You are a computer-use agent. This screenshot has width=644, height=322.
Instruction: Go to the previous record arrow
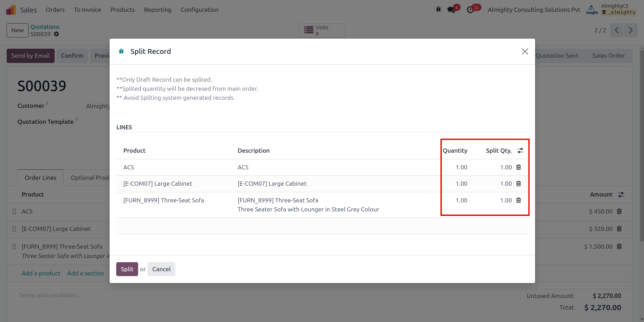pyautogui.click(x=617, y=30)
